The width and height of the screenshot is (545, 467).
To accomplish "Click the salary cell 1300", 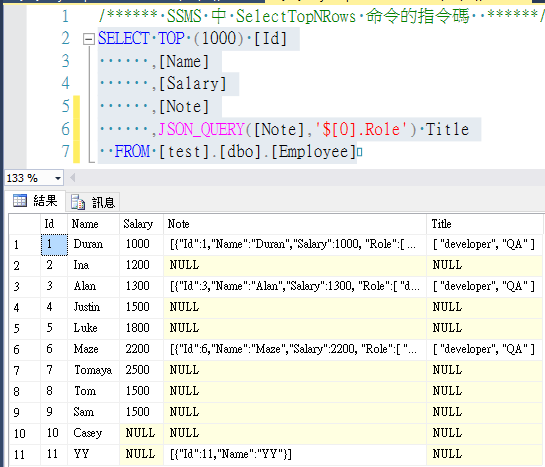I will click(141, 286).
